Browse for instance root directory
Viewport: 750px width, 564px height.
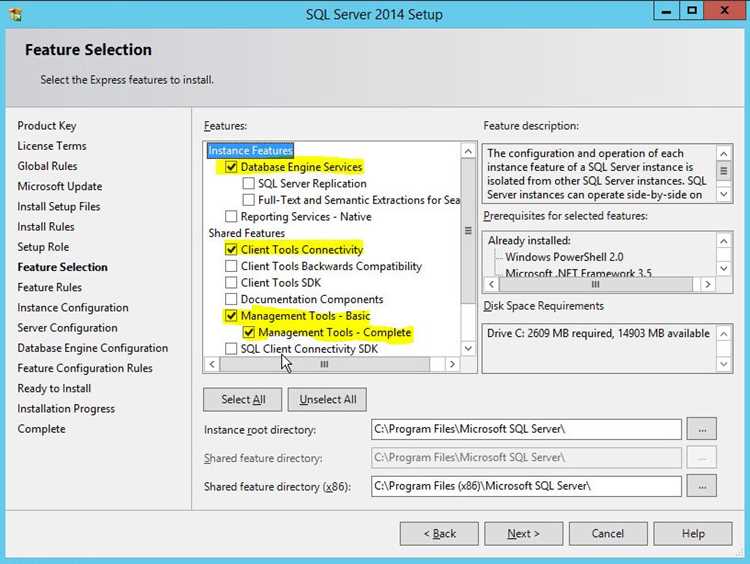click(702, 429)
